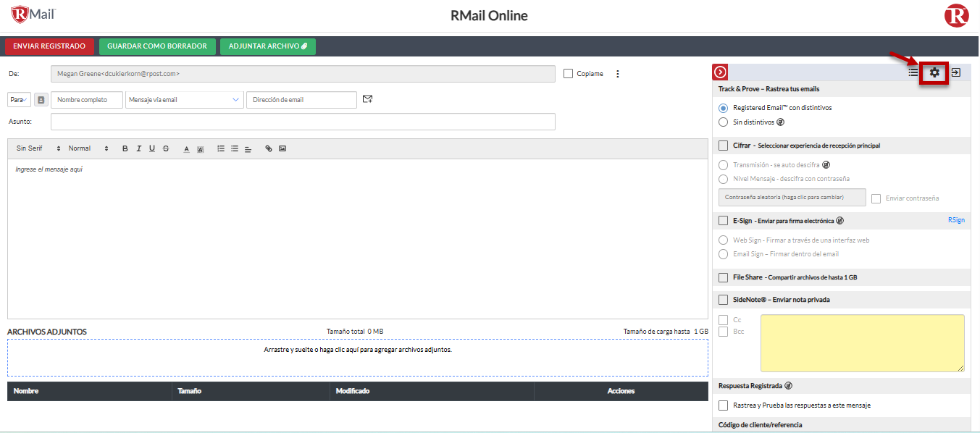980x433 pixels.
Task: Open the three-dot options menu beside Copiame
Action: (618, 74)
